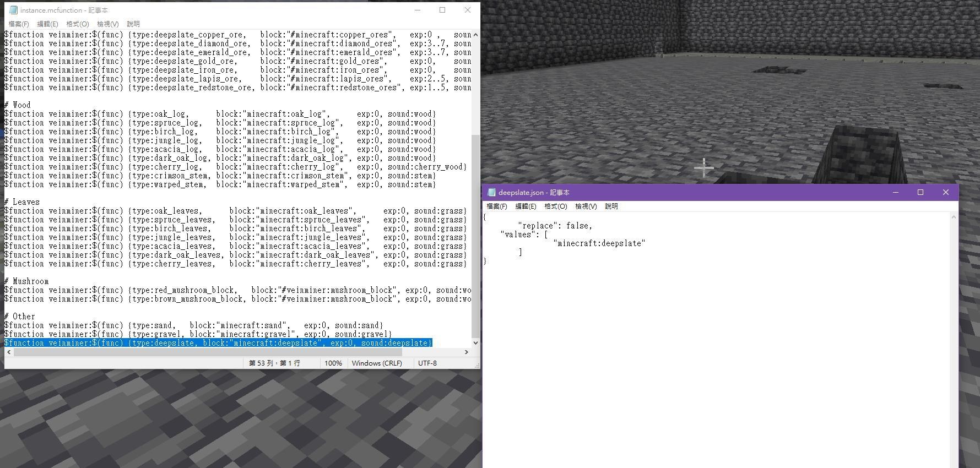
Task: Click the type:brown_mushroom_block function line
Action: [238, 299]
